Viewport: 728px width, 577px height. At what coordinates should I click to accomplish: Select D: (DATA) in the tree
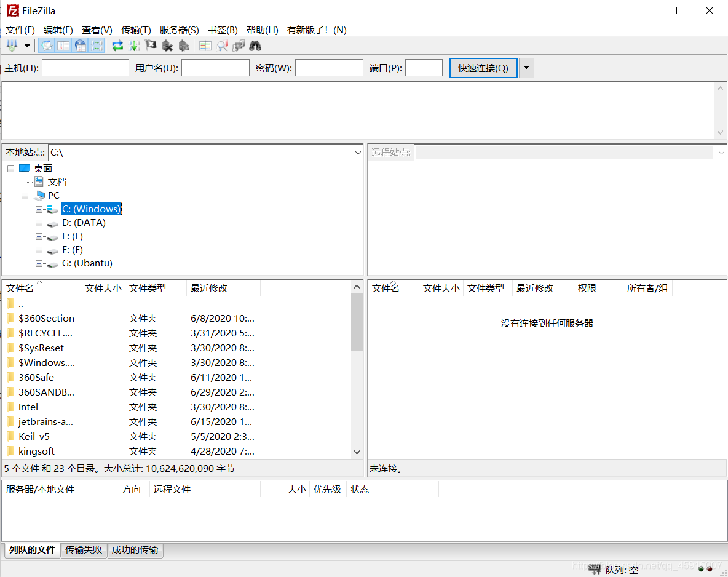84,223
